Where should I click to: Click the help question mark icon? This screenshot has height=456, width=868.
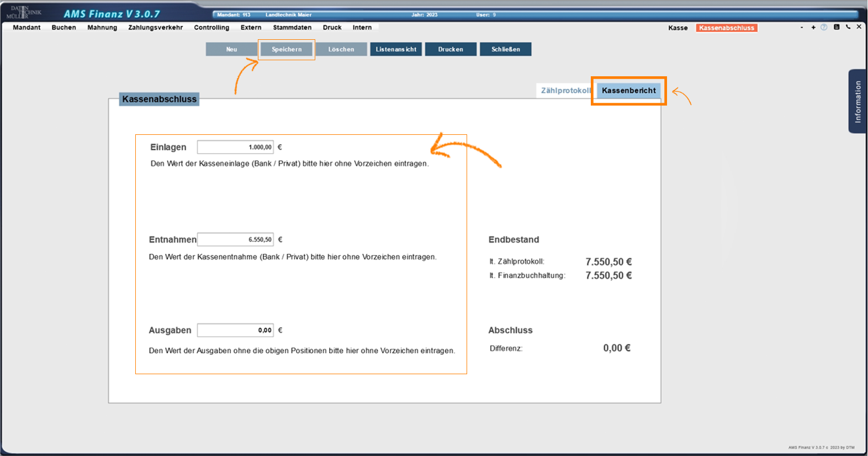(824, 27)
